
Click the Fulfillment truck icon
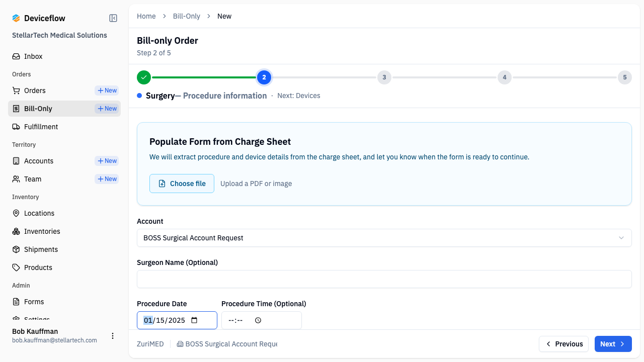(x=16, y=127)
